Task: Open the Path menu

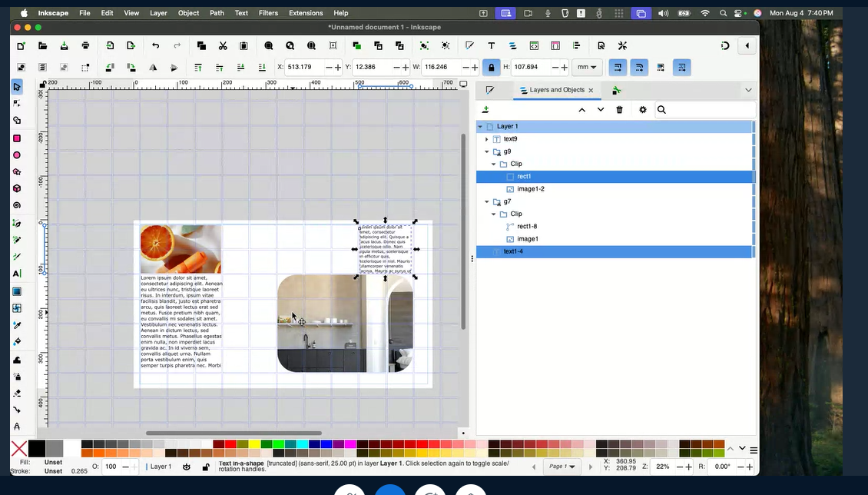Action: pyautogui.click(x=217, y=13)
